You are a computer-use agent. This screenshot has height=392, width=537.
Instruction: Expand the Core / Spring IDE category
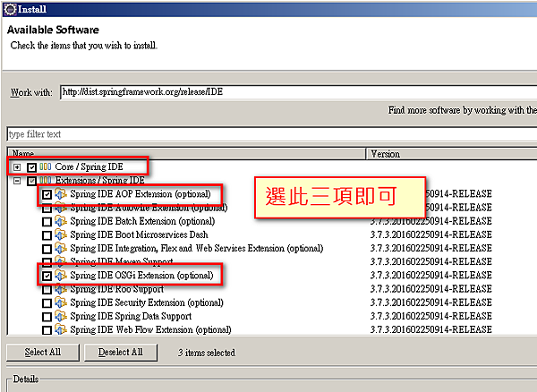[17, 167]
